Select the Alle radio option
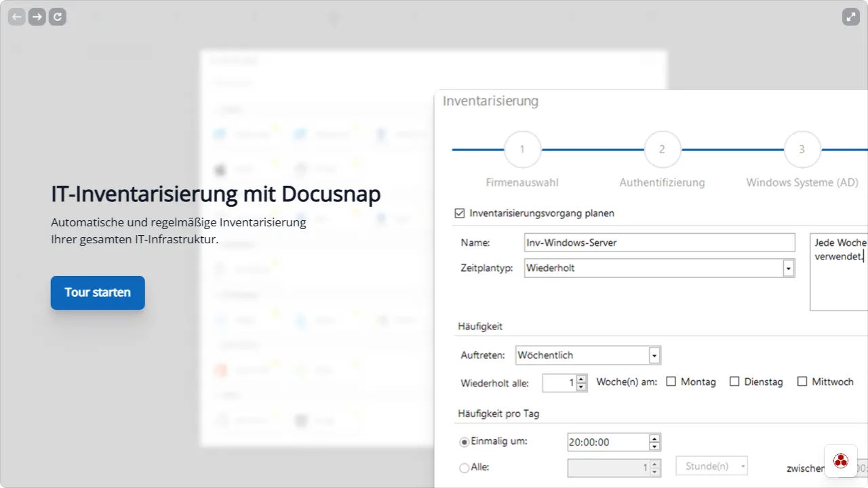The height and width of the screenshot is (488, 868). pos(465,467)
